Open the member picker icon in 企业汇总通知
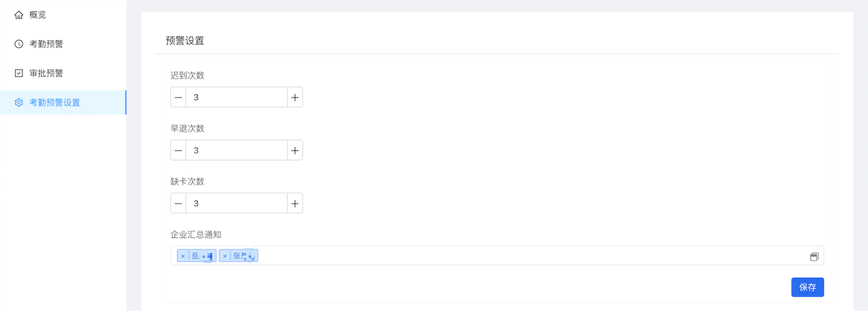Image resolution: width=868 pixels, height=311 pixels. click(x=814, y=256)
